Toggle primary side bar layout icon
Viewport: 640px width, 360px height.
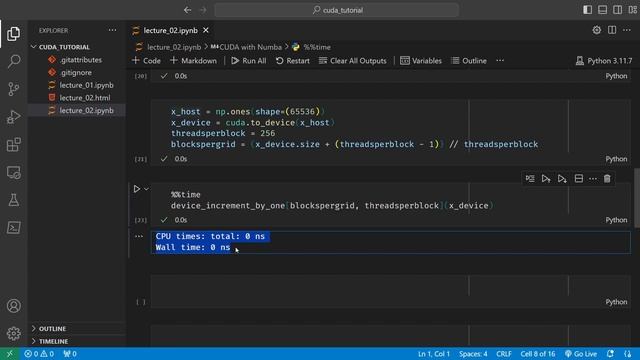[587, 10]
